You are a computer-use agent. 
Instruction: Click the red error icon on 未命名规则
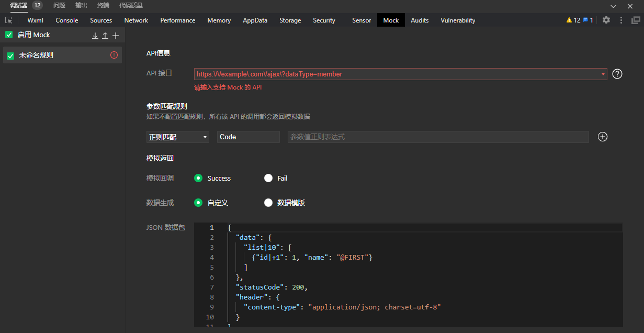114,55
